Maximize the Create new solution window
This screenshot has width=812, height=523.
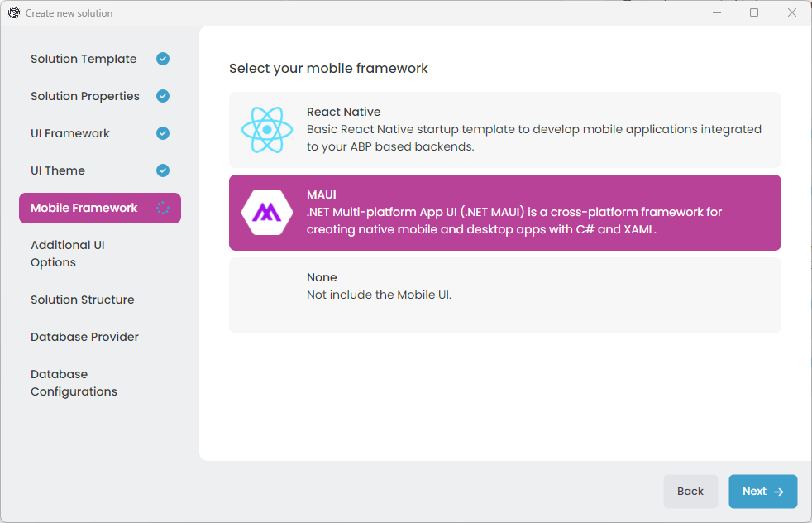tap(754, 13)
